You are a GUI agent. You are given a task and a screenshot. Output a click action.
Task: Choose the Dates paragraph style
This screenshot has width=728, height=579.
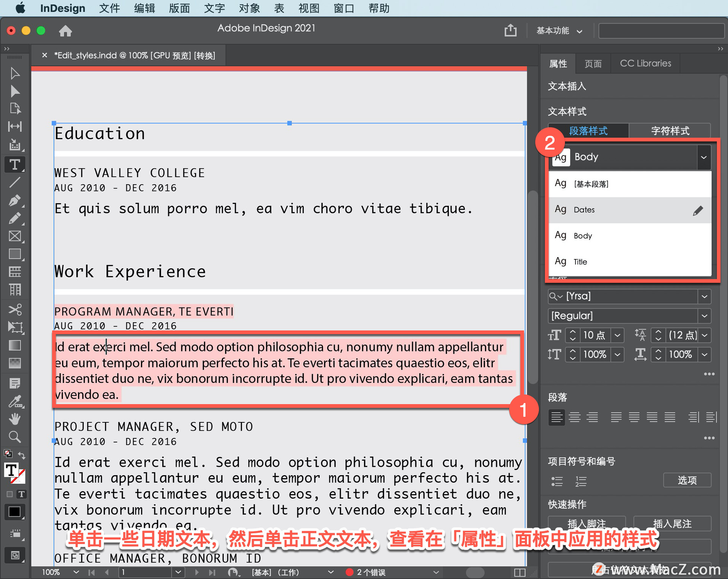pos(584,210)
